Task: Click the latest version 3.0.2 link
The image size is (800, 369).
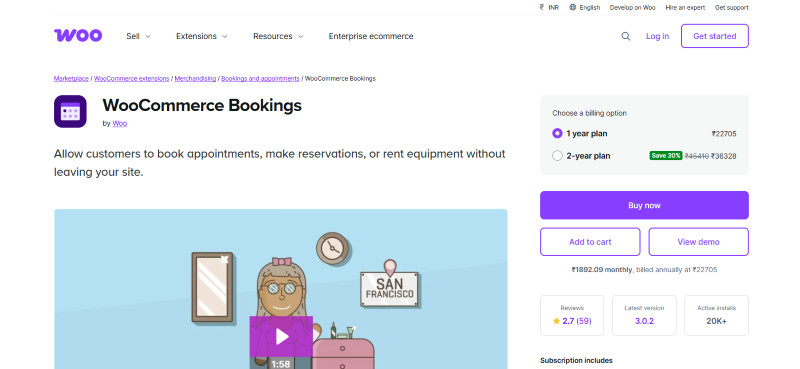Action: click(644, 321)
